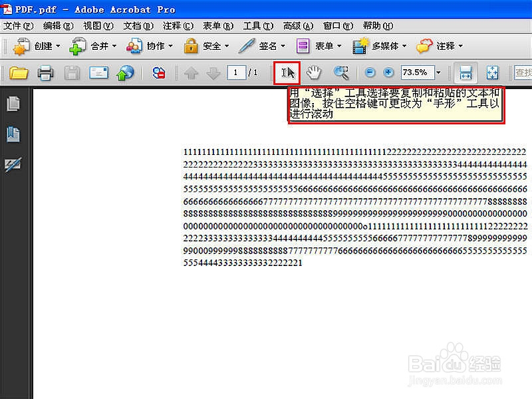The width and height of the screenshot is (532, 399).
Task: Click the upload globe icon
Action: [x=125, y=72]
